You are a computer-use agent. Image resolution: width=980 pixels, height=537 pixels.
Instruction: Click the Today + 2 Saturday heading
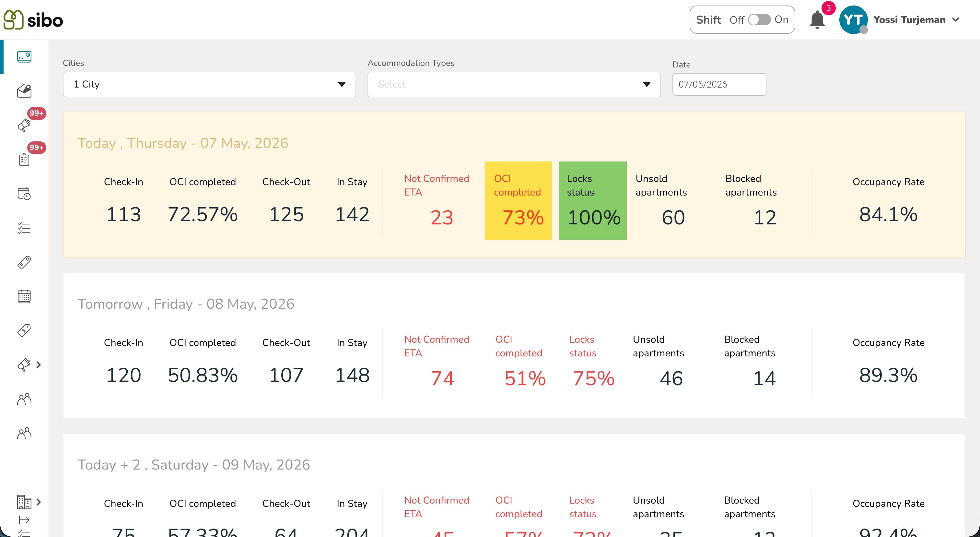click(x=194, y=465)
